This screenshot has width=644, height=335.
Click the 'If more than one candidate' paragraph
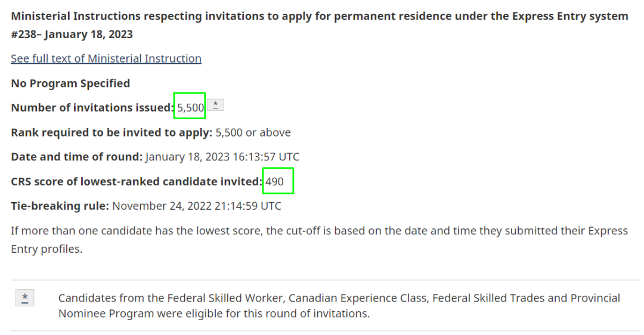tap(319, 240)
